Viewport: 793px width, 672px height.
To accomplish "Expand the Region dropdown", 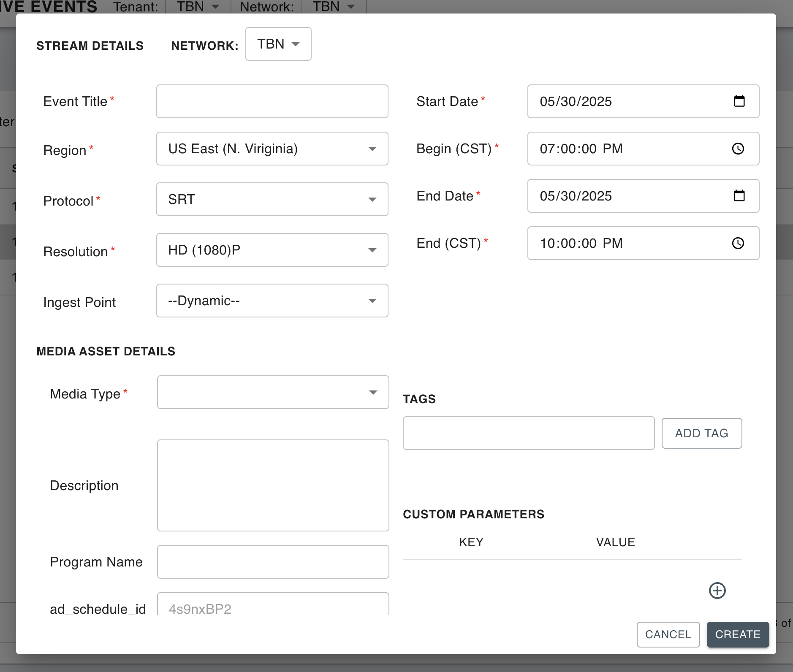I will [272, 149].
